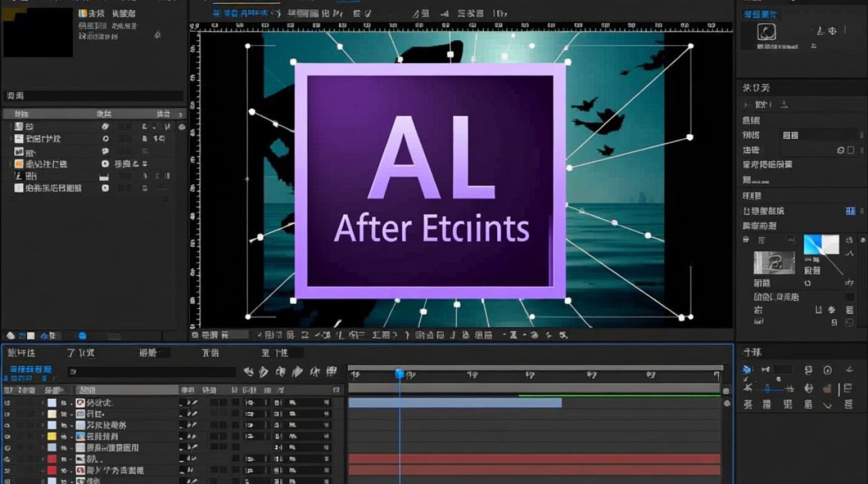The height and width of the screenshot is (484, 868).
Task: Click the blue text above the layer list
Action: 30,370
